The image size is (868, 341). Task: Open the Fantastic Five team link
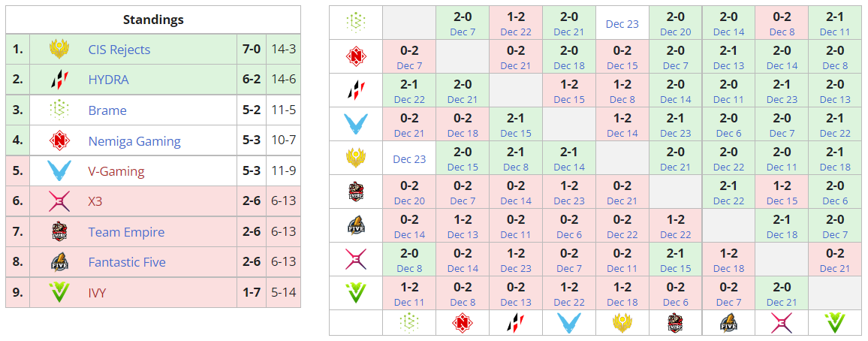click(127, 262)
